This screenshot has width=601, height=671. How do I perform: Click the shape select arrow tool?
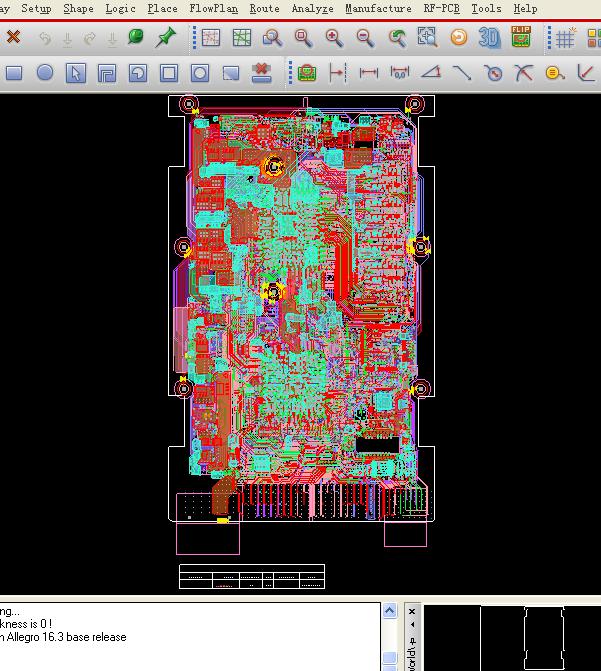click(x=76, y=73)
